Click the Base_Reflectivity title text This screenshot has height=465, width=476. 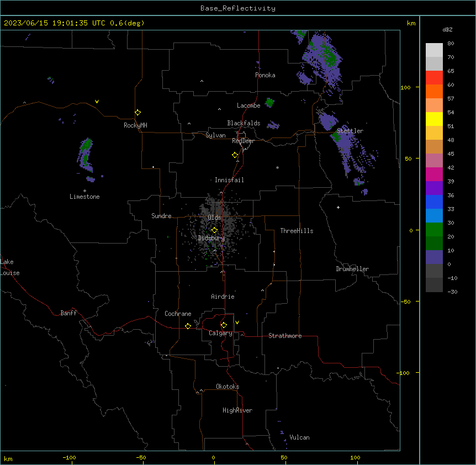pos(238,8)
